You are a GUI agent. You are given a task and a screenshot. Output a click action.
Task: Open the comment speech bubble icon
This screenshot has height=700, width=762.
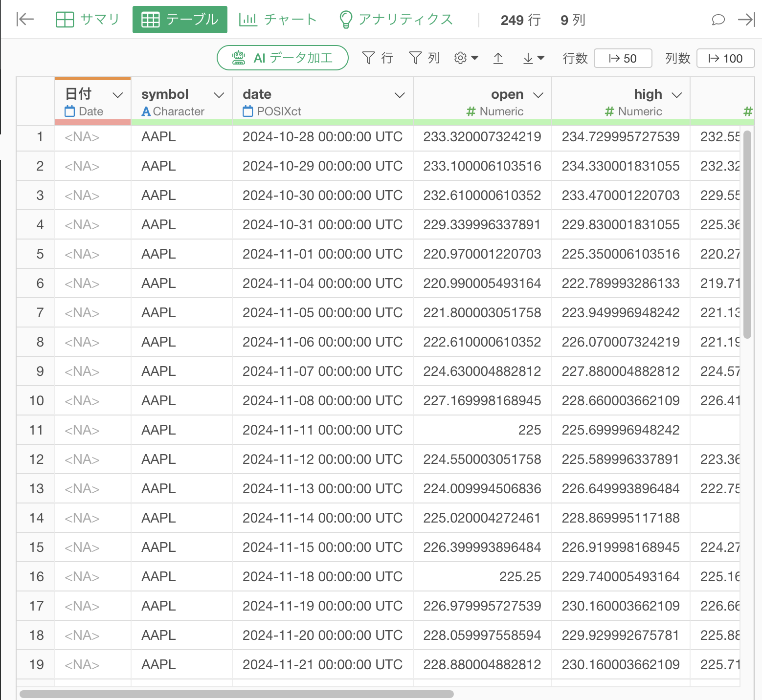(x=717, y=20)
